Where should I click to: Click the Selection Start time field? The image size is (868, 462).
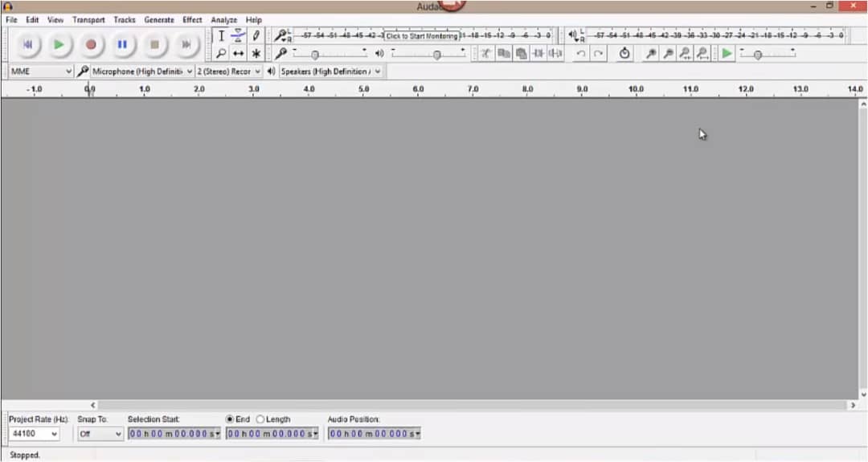coord(174,434)
